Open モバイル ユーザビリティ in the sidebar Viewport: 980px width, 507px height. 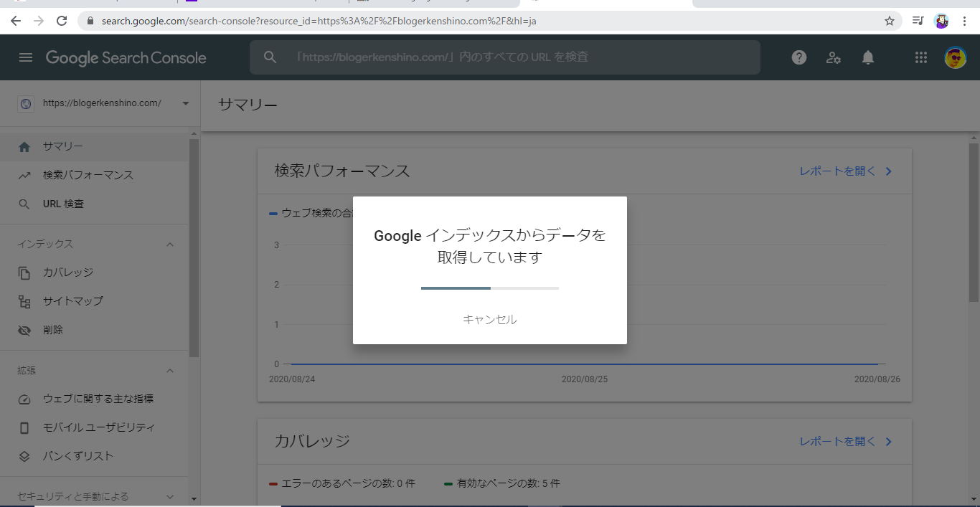95,428
